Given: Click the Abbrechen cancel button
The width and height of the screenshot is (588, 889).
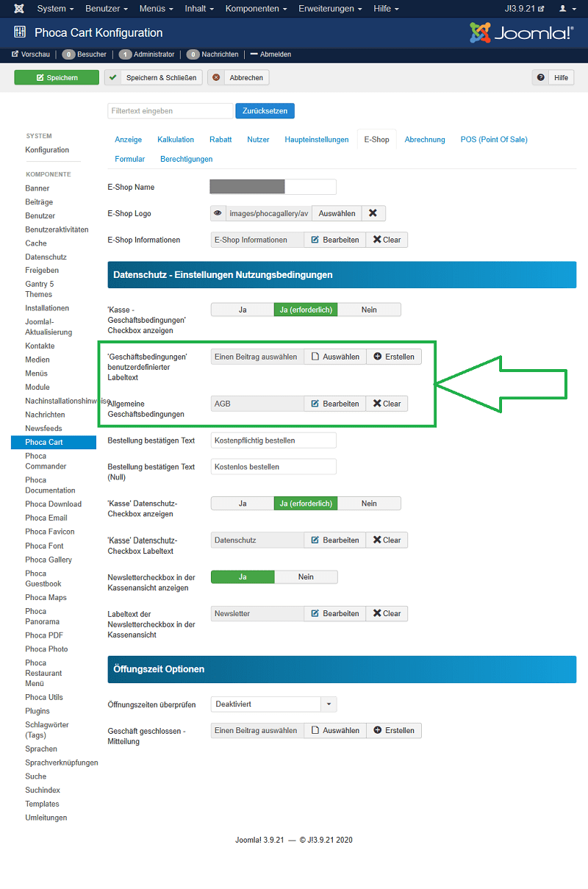Looking at the screenshot, I should coord(238,77).
